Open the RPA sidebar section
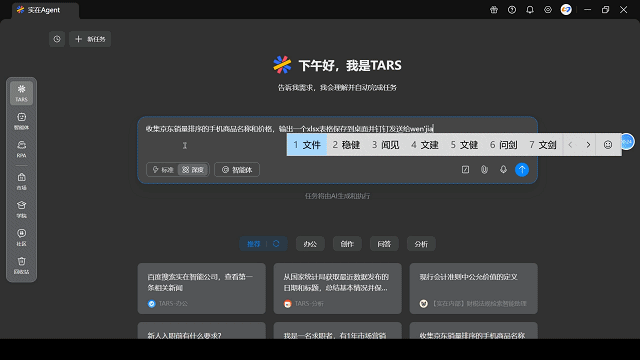640x360 pixels. click(21, 149)
